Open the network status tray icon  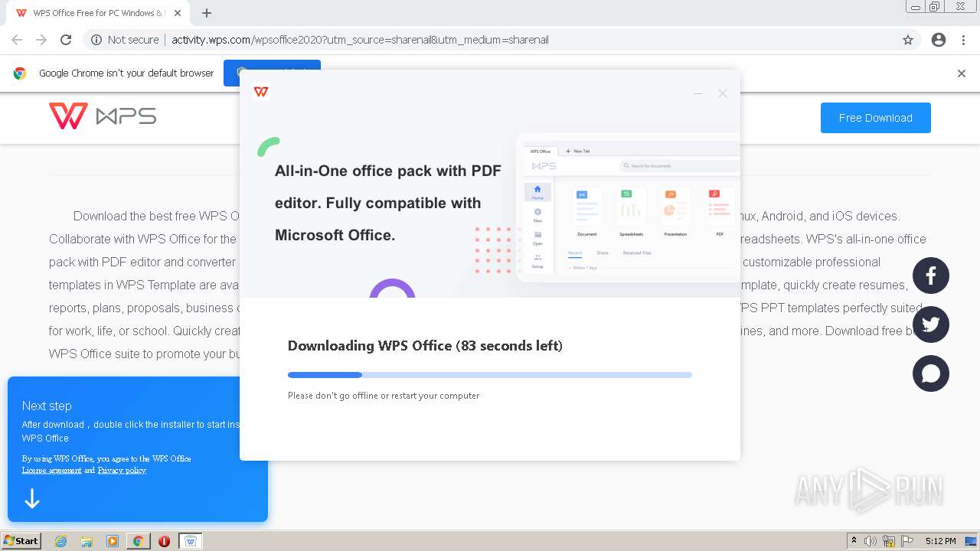click(x=889, y=541)
